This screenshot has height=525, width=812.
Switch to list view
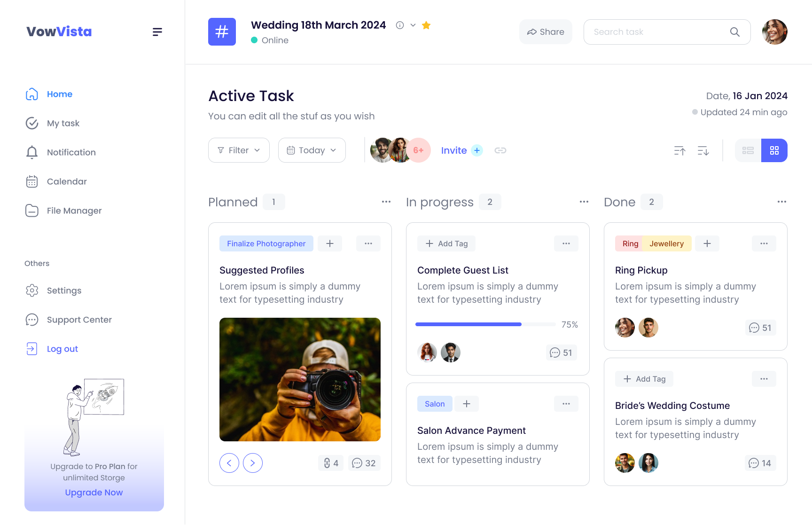pyautogui.click(x=748, y=150)
